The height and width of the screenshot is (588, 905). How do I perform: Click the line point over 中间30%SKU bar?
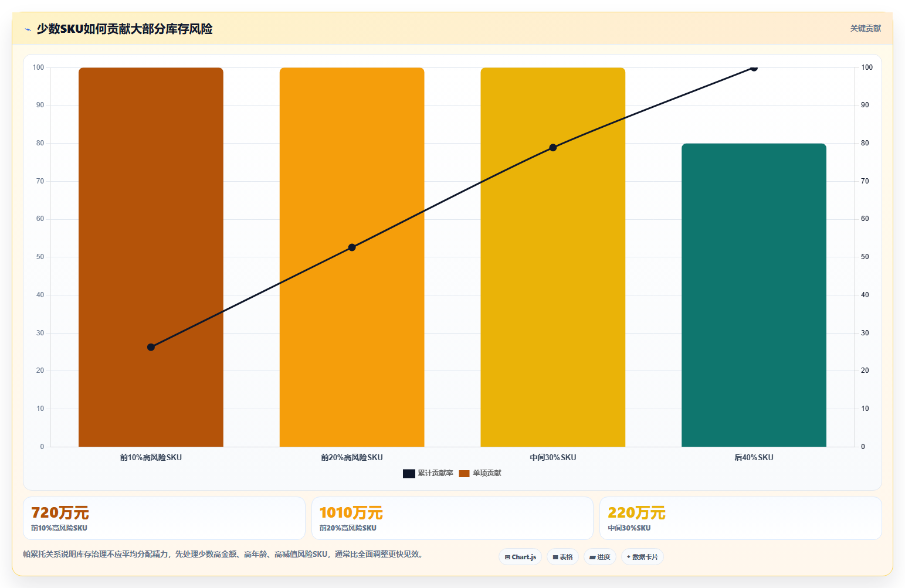(x=553, y=148)
